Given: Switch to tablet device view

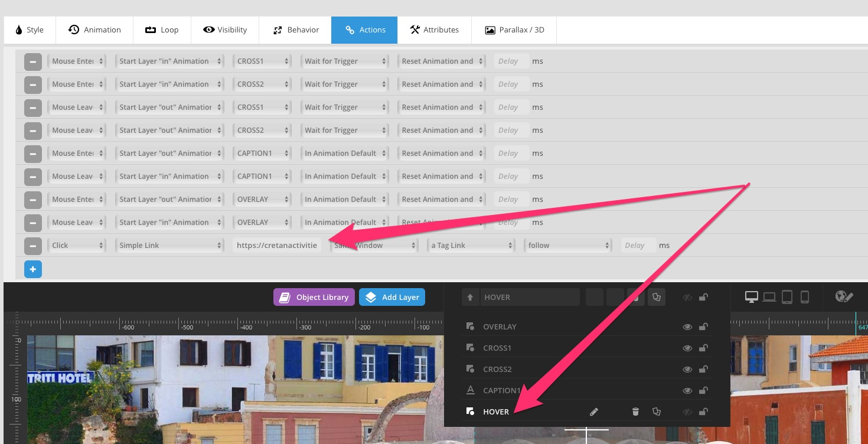Looking at the screenshot, I should pyautogui.click(x=787, y=297).
